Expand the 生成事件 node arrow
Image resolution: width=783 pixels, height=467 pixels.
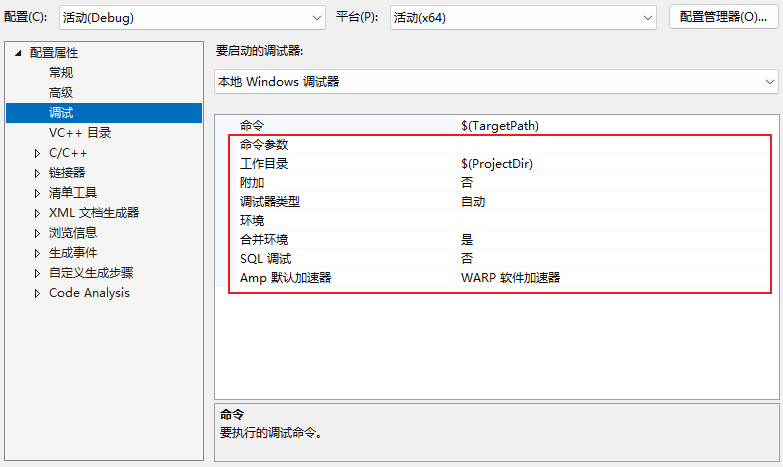point(37,253)
